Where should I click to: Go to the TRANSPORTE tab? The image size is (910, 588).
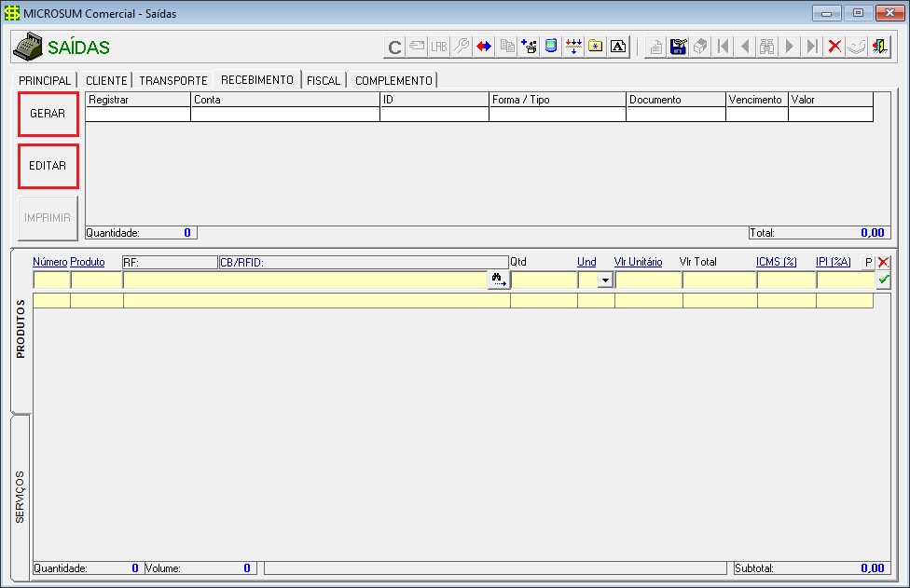pos(172,81)
